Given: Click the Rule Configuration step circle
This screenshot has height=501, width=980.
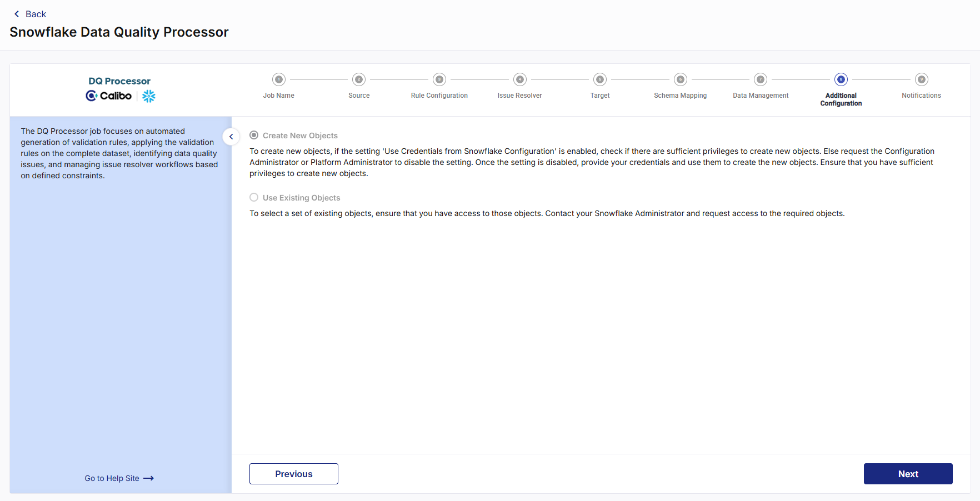Looking at the screenshot, I should (x=439, y=79).
